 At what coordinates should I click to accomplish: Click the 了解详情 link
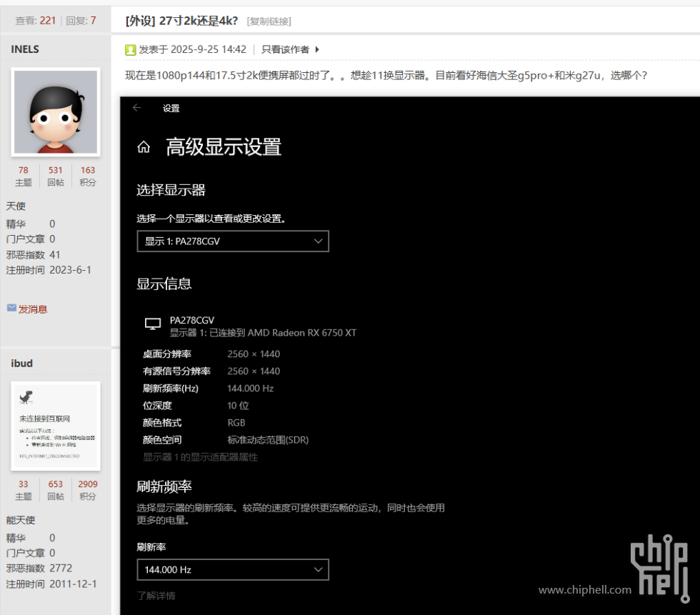pos(156,596)
